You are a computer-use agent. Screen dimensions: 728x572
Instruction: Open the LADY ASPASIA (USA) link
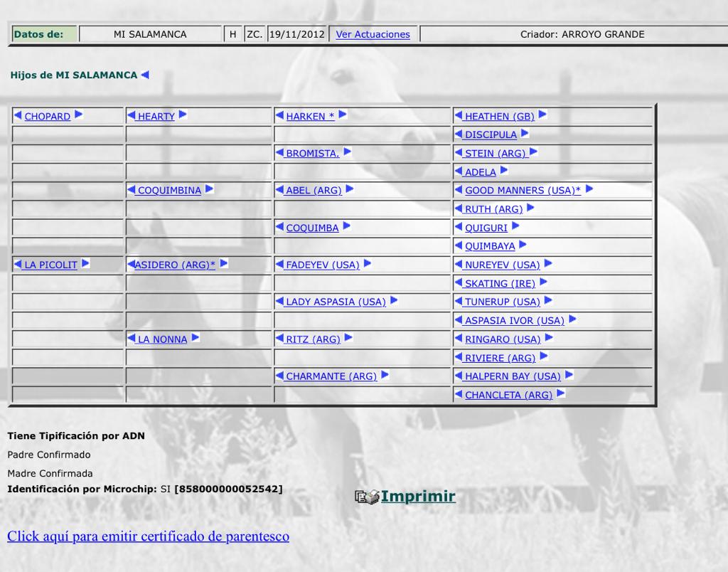[x=336, y=302]
